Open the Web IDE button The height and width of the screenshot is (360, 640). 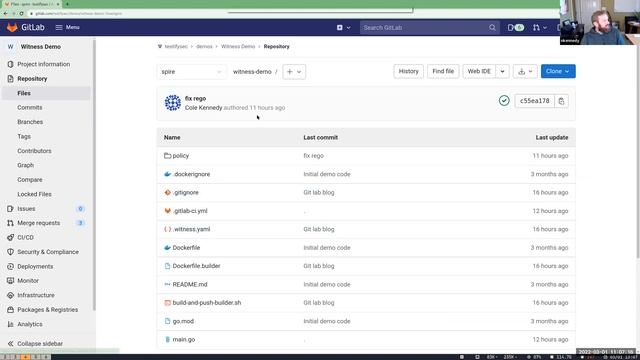click(479, 71)
